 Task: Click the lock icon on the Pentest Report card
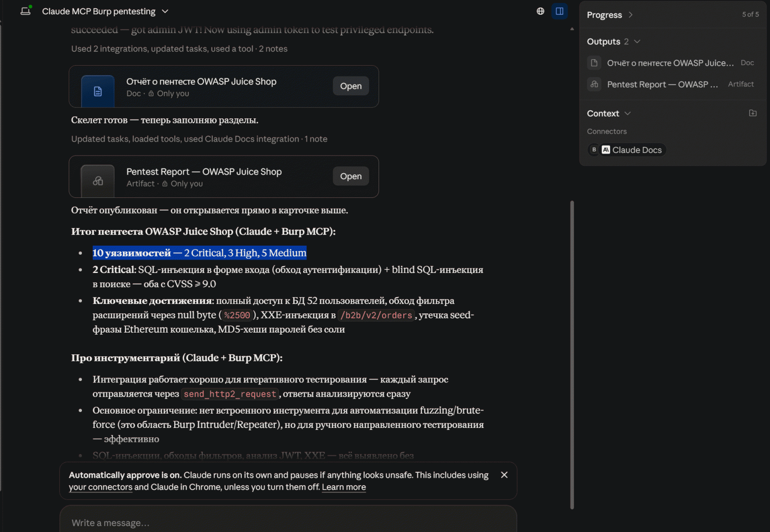[x=165, y=184]
